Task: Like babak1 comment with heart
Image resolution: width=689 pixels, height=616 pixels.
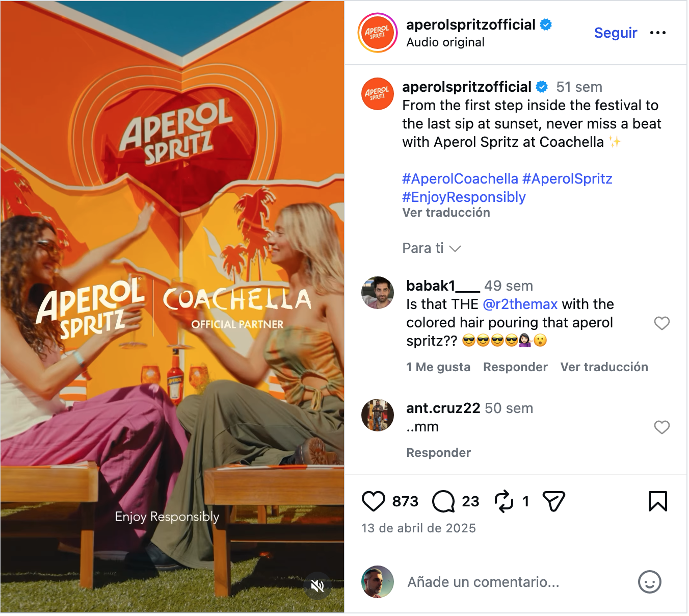Action: tap(661, 323)
